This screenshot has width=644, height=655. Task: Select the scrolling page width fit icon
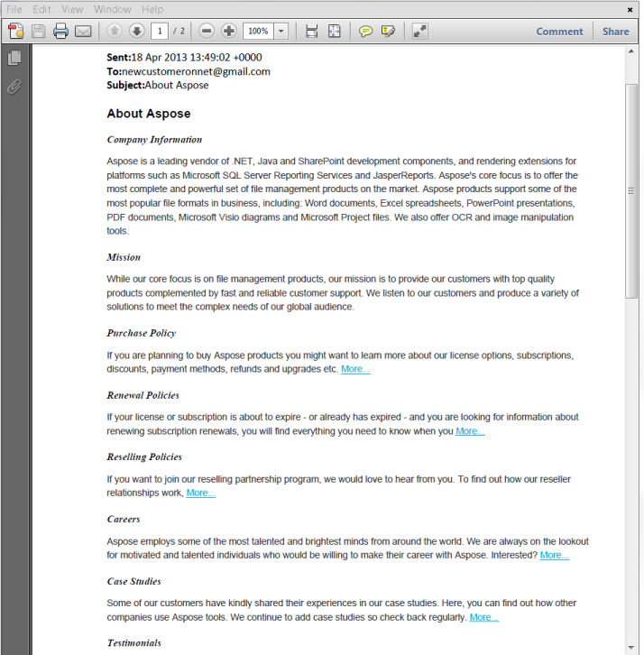click(311, 32)
